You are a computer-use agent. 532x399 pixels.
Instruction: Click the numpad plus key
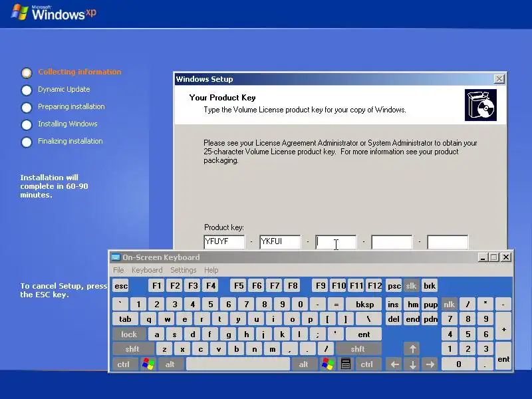tap(504, 327)
